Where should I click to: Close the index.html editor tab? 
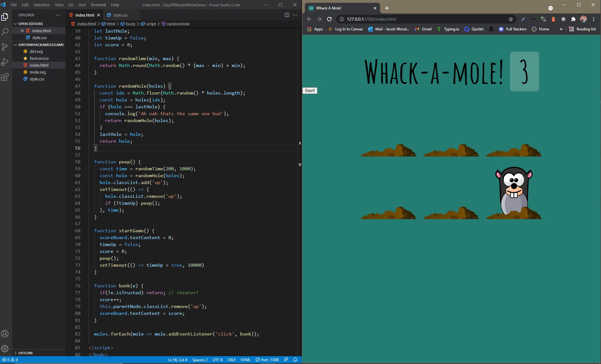(x=99, y=15)
